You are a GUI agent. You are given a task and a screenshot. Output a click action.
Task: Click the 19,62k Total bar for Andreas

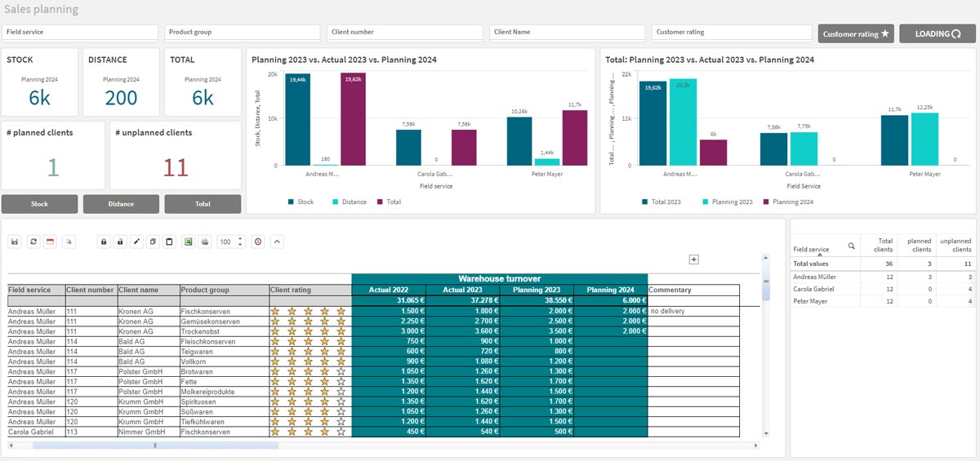[354, 120]
